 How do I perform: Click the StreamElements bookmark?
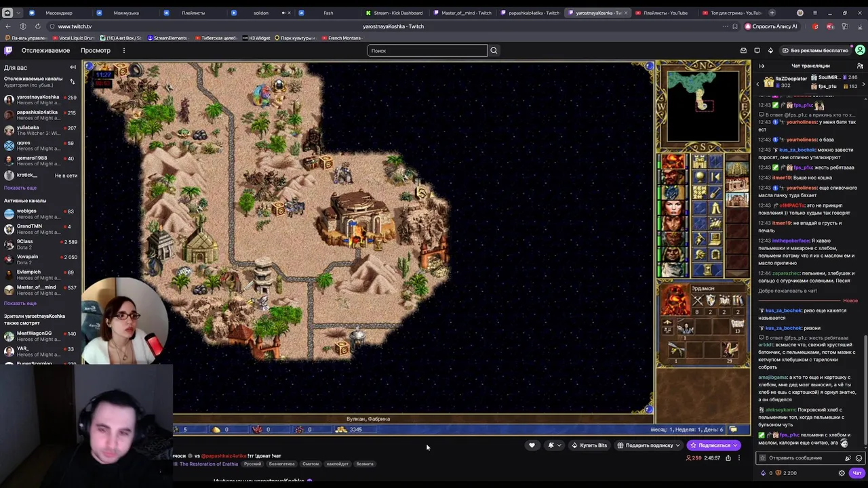pos(167,38)
